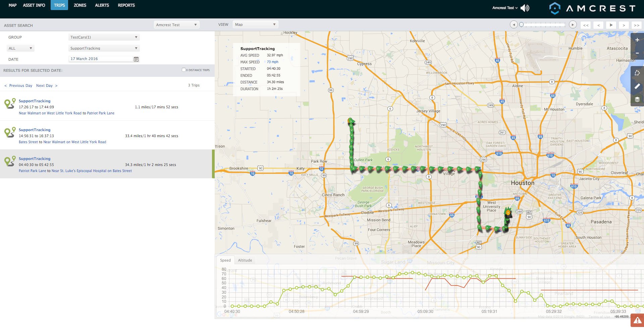Image resolution: width=644 pixels, height=330 pixels.
Task: Click the 3 Trips count text
Action: coord(194,86)
